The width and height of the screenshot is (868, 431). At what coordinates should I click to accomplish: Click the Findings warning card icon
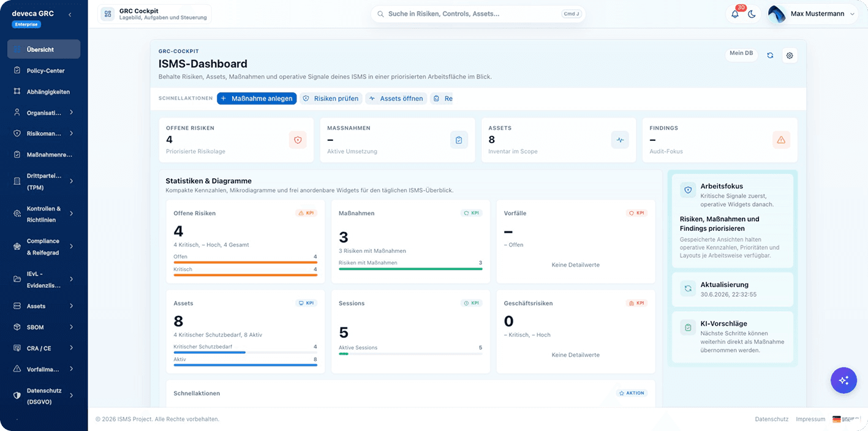coord(781,140)
